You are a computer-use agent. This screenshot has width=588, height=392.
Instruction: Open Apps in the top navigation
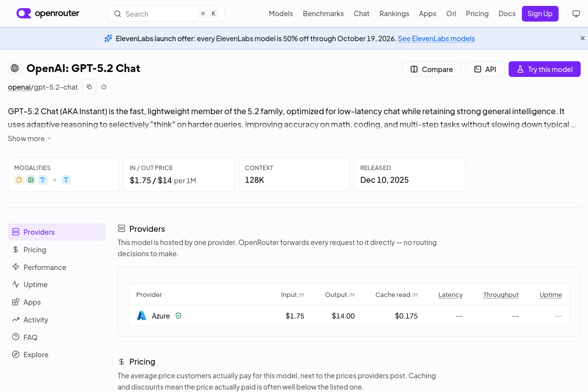(427, 14)
